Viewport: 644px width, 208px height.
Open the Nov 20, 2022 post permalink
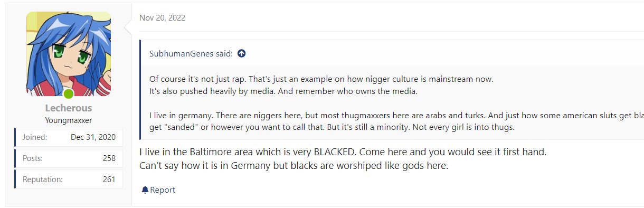click(162, 18)
